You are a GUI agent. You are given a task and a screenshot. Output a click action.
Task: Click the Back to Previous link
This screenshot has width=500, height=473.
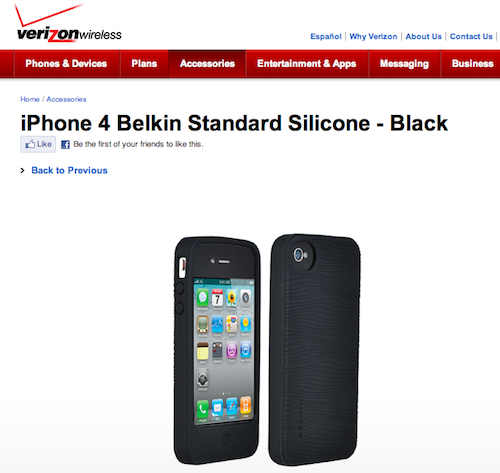pyautogui.click(x=69, y=170)
